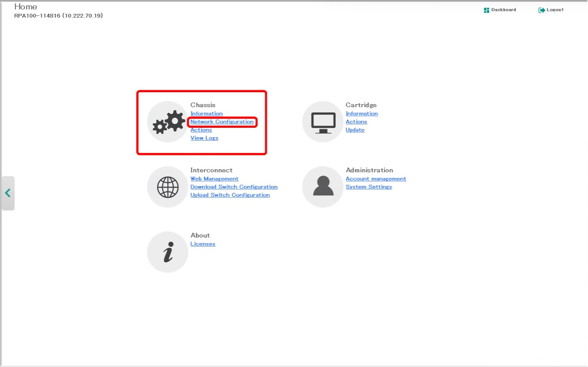Click the About info icon
The height and width of the screenshot is (367, 588).
click(x=168, y=252)
